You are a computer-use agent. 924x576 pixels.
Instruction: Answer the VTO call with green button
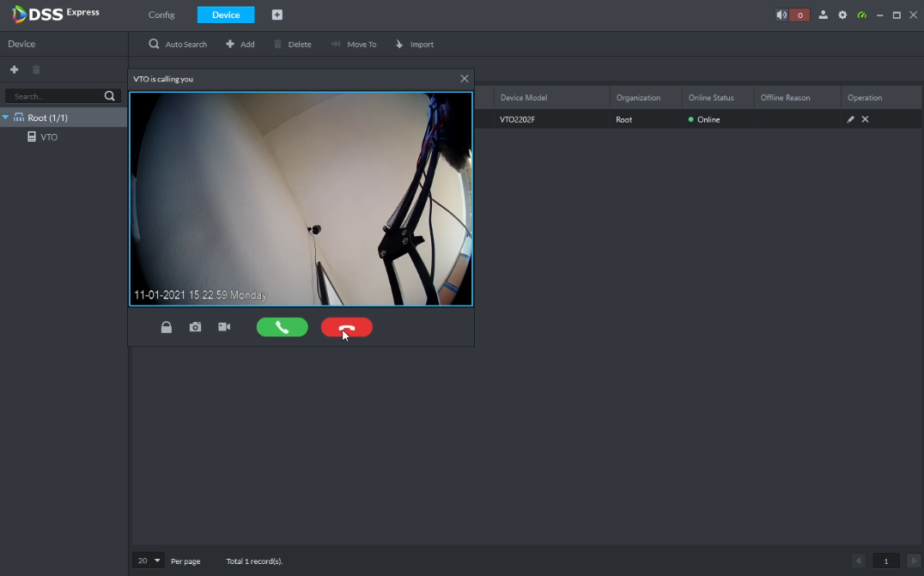(282, 327)
